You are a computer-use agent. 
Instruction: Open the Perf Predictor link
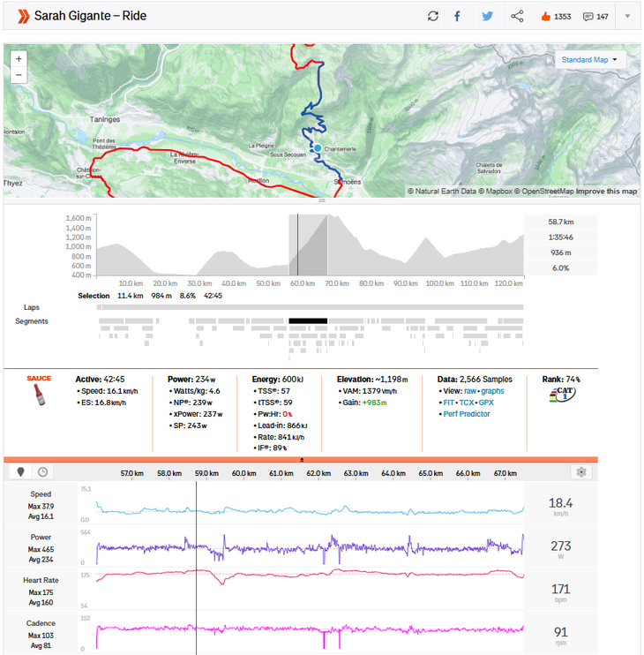click(x=468, y=413)
